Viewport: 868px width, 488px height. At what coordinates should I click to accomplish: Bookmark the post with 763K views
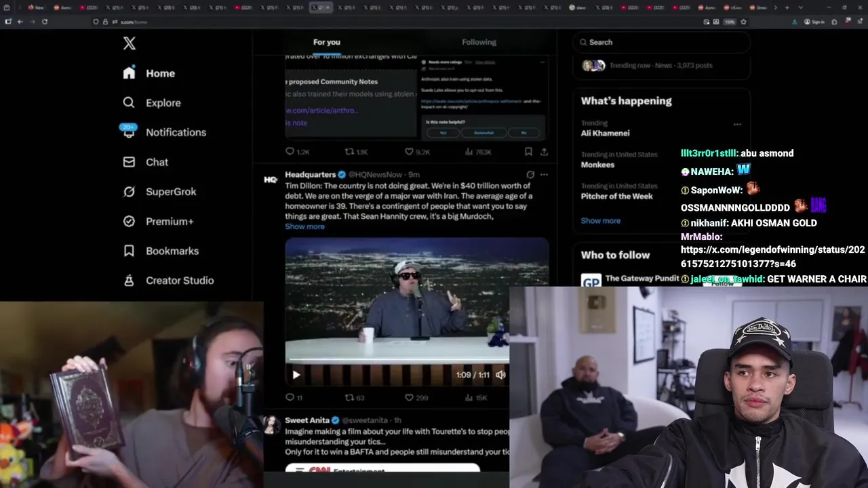[528, 152]
